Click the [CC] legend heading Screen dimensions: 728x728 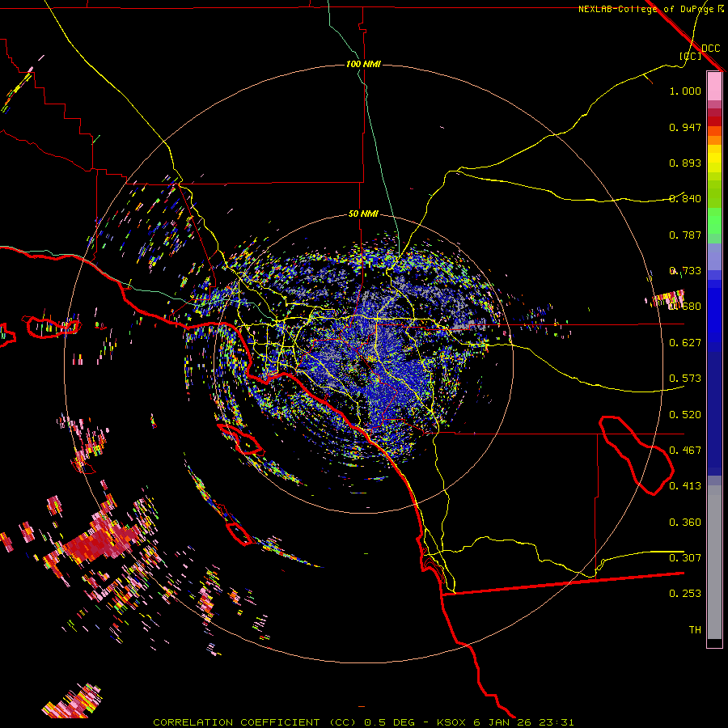[690, 56]
